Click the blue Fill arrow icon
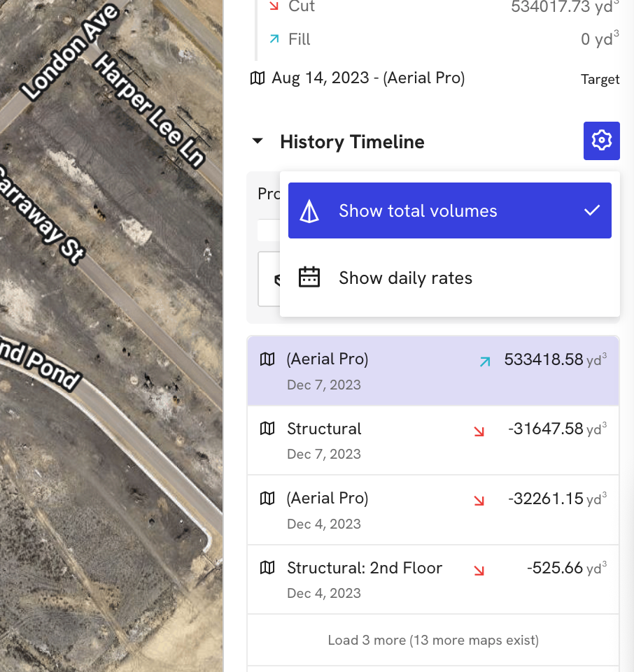634x672 pixels. [274, 40]
